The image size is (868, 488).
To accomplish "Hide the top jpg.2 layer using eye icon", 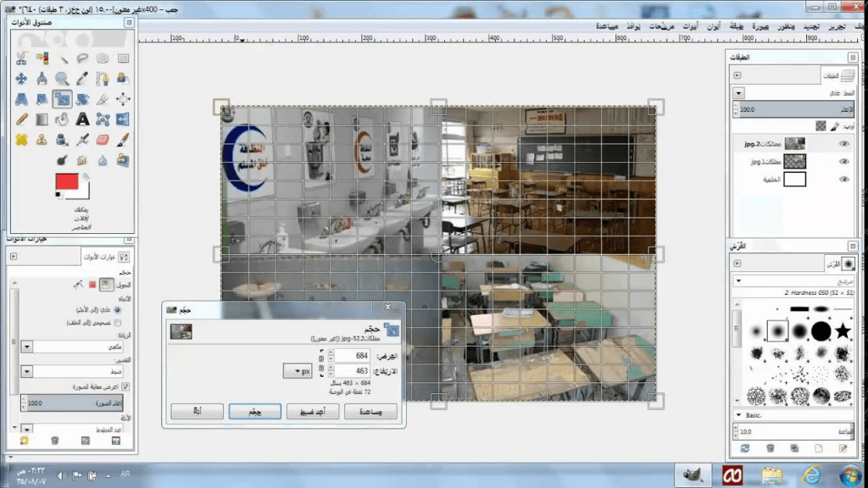I will coord(843,143).
